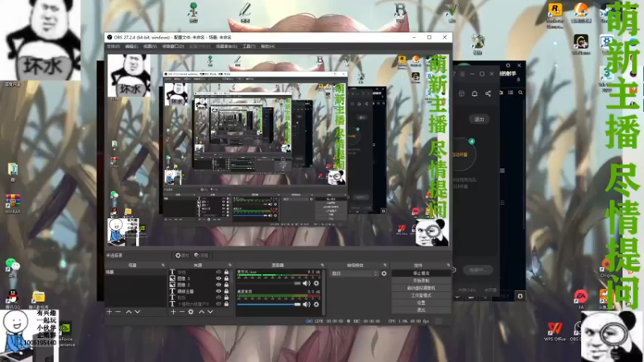Open source filters (滤镜) button
The width and height of the screenshot is (644, 362).
tap(201, 255)
